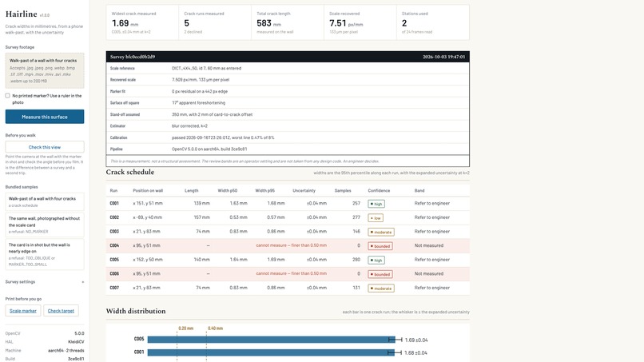Click the 'Samples' column header
Image resolution: width=644 pixels, height=362 pixels.
(x=343, y=191)
